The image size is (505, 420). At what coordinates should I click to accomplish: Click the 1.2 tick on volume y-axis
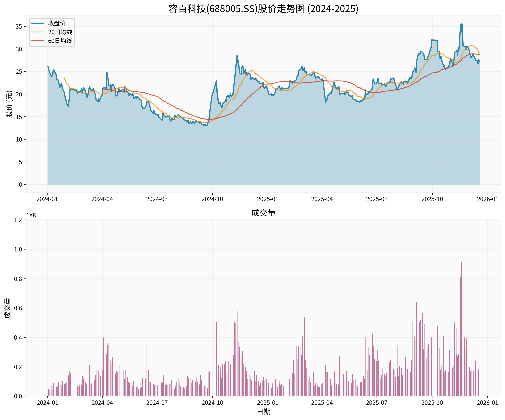click(18, 220)
